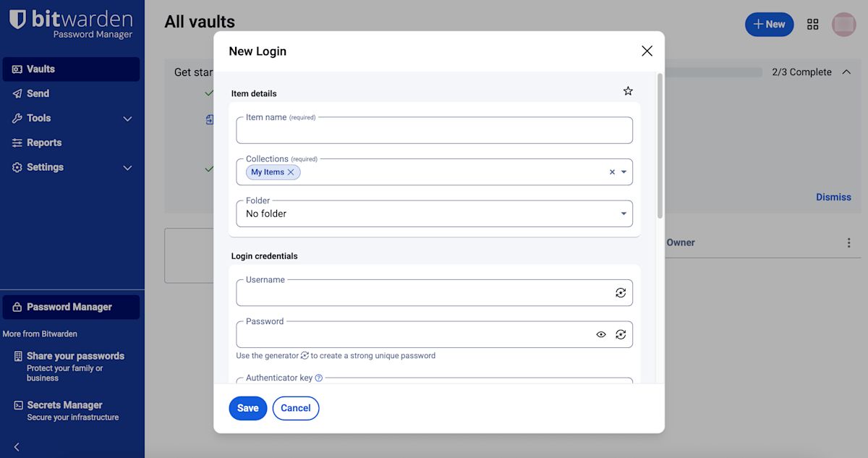
Task: Click the favorite star icon
Action: point(628,91)
